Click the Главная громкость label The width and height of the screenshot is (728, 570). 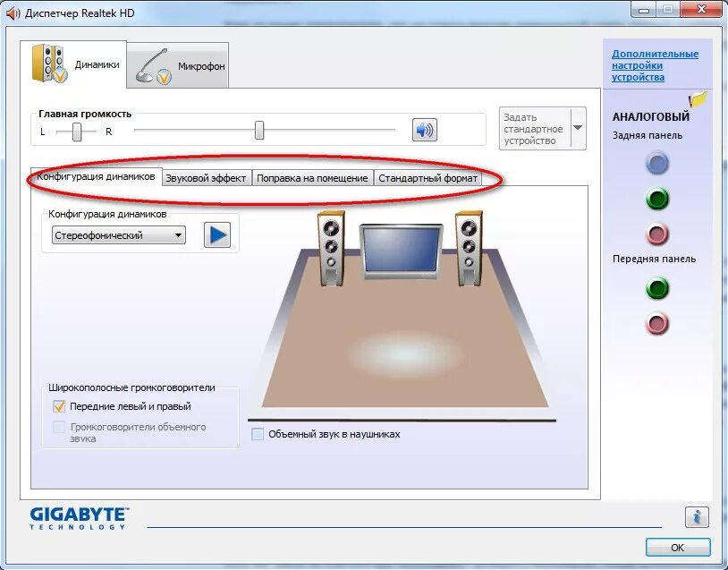pyautogui.click(x=85, y=114)
